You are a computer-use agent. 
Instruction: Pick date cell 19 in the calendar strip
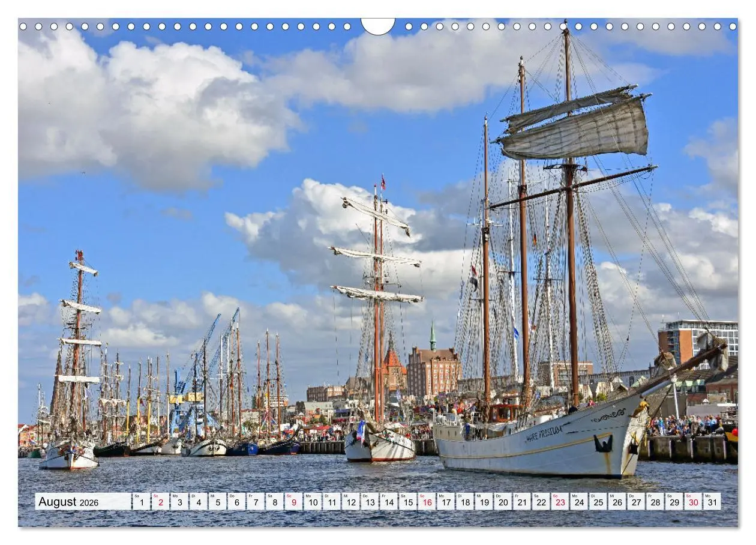point(484,502)
